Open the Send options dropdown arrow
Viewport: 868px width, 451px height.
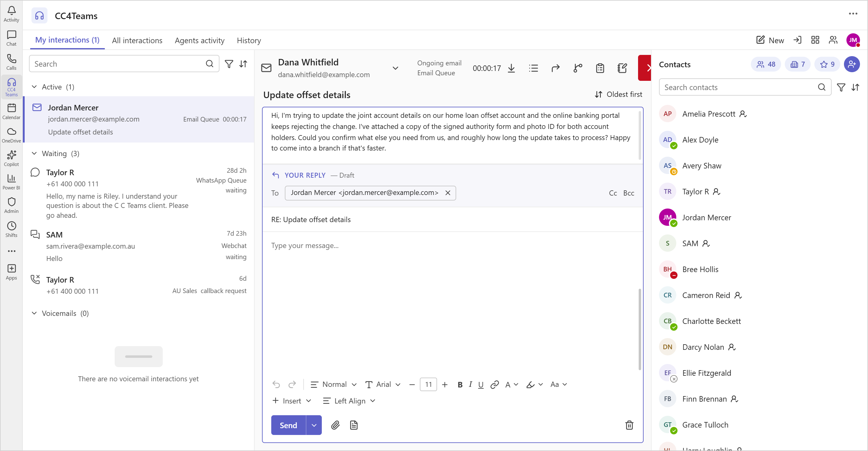314,425
